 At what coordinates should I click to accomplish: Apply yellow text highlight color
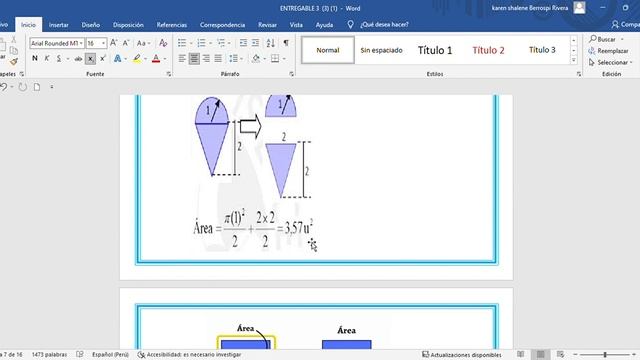point(137,59)
